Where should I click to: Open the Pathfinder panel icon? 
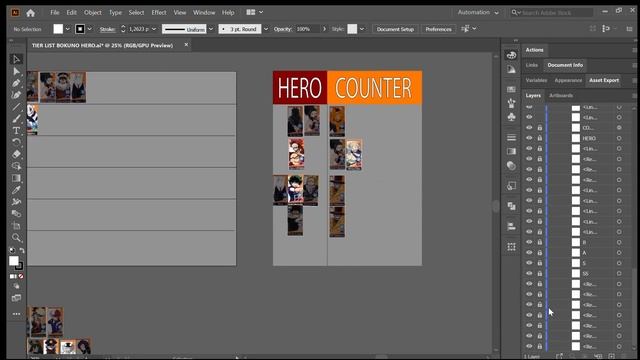tap(511, 206)
